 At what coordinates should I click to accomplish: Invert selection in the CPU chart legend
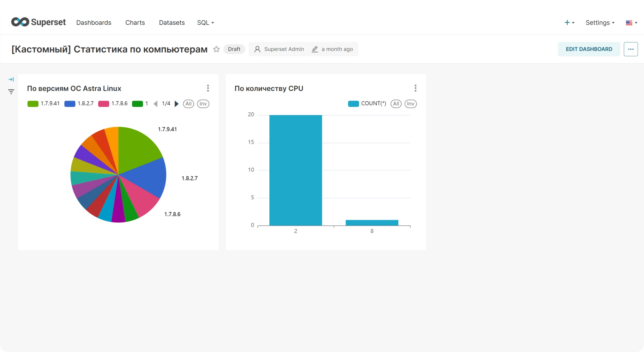411,104
